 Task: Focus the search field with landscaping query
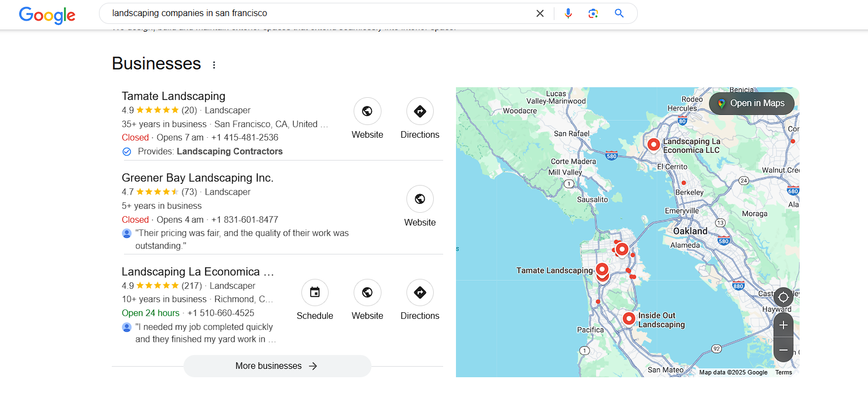(317, 13)
